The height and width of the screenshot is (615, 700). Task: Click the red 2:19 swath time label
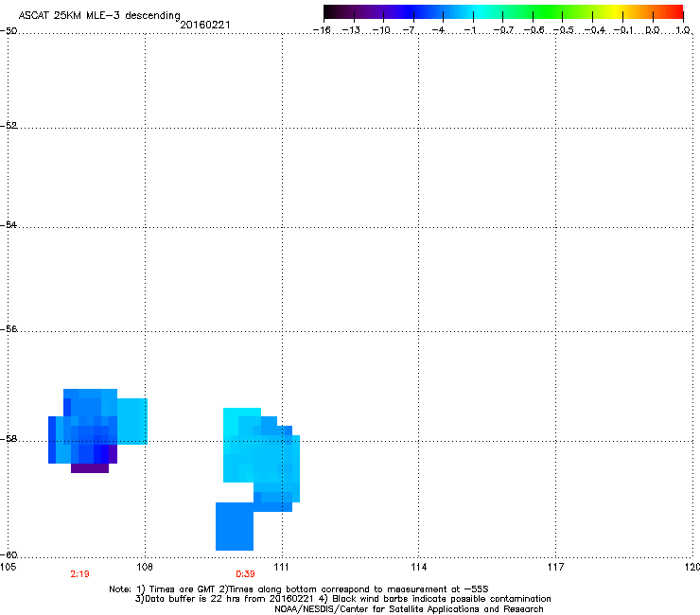(x=79, y=574)
